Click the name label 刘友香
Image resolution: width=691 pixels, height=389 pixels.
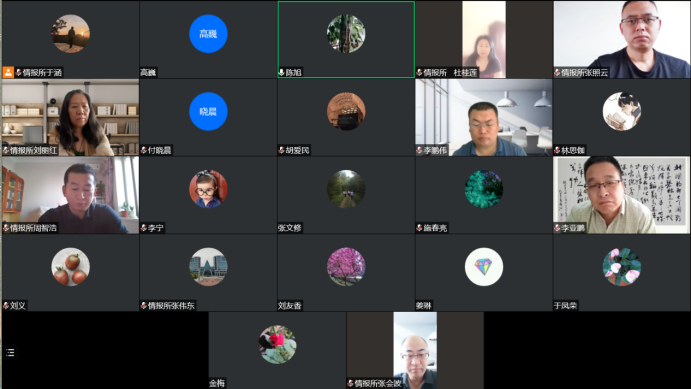click(290, 305)
